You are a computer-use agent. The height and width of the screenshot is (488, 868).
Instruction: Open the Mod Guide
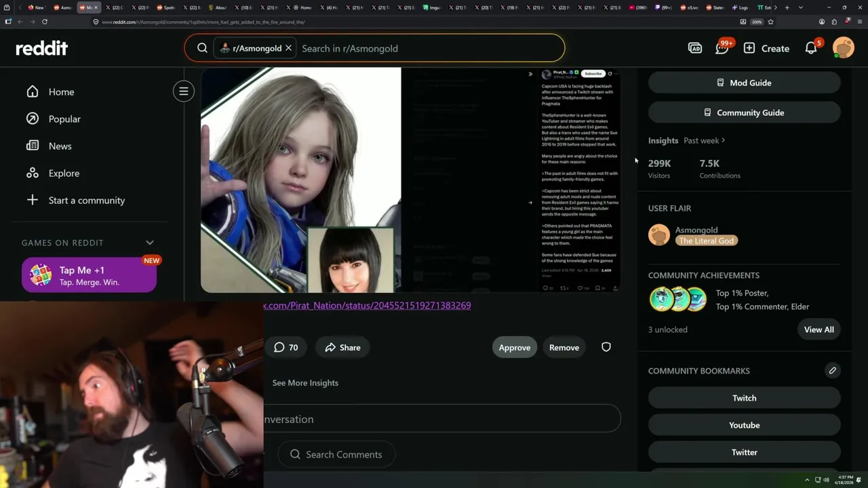tap(745, 83)
